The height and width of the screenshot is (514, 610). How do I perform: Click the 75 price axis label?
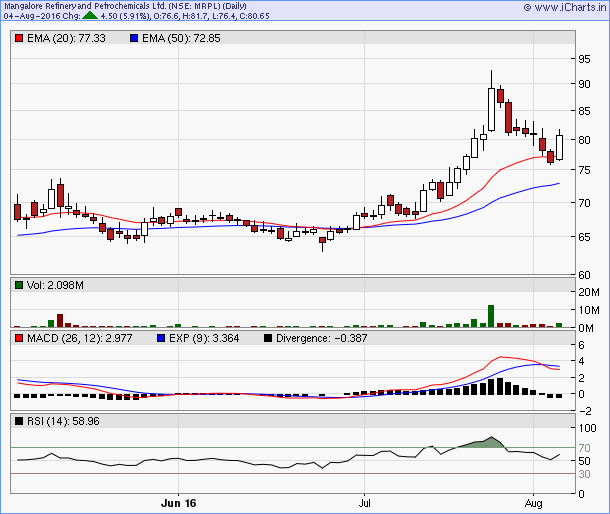[584, 170]
